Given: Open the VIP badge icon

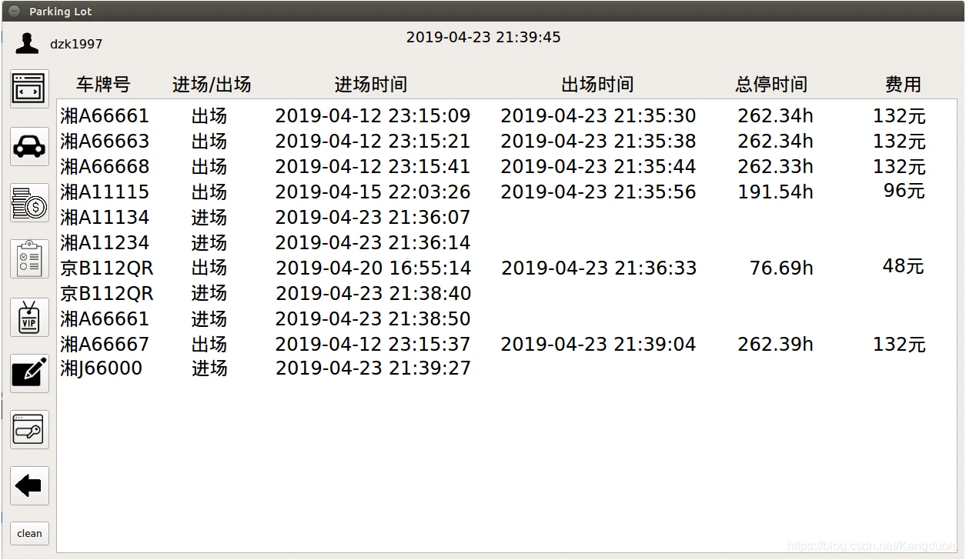Looking at the screenshot, I should [x=29, y=316].
